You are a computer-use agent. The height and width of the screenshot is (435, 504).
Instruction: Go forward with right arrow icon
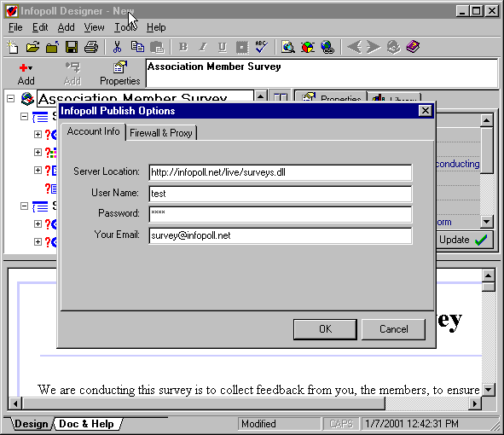pyautogui.click(x=374, y=47)
